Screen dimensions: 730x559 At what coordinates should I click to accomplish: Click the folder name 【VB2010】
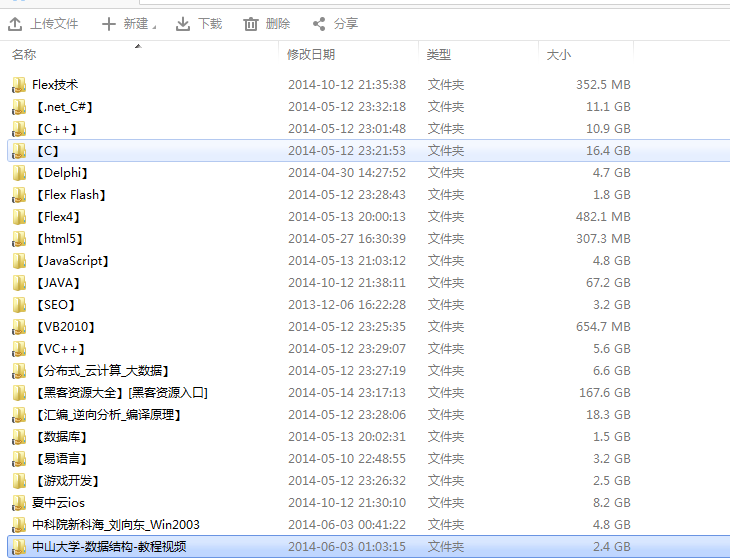click(66, 327)
